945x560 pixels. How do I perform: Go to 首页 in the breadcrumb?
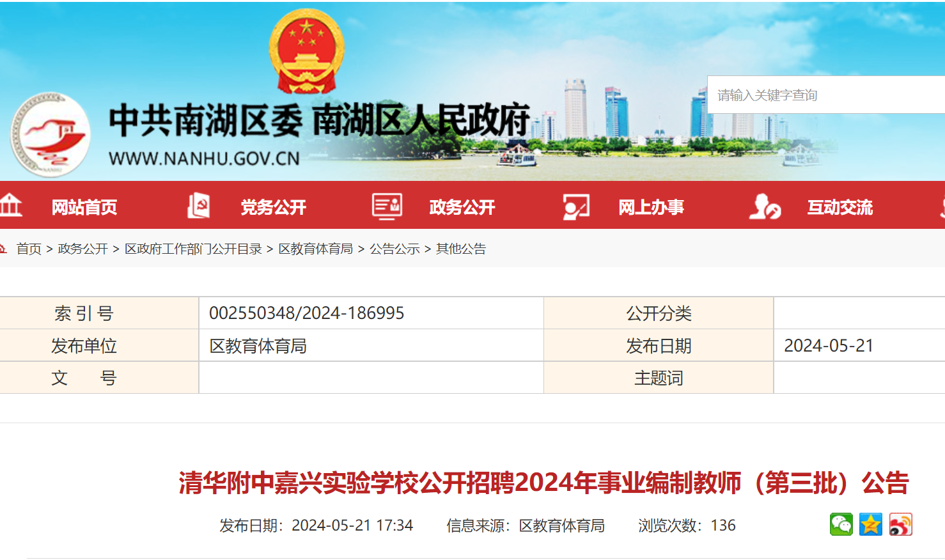pyautogui.click(x=29, y=249)
